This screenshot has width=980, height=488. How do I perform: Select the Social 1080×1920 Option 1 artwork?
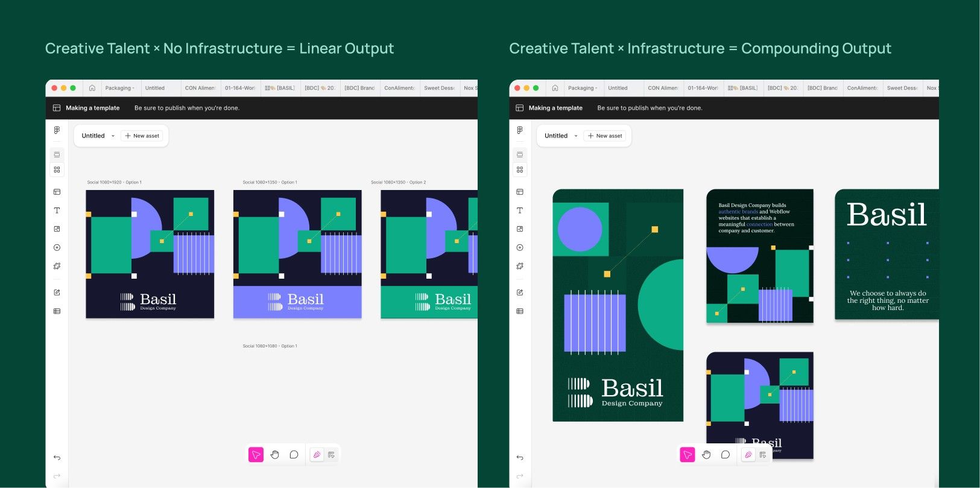click(x=150, y=254)
